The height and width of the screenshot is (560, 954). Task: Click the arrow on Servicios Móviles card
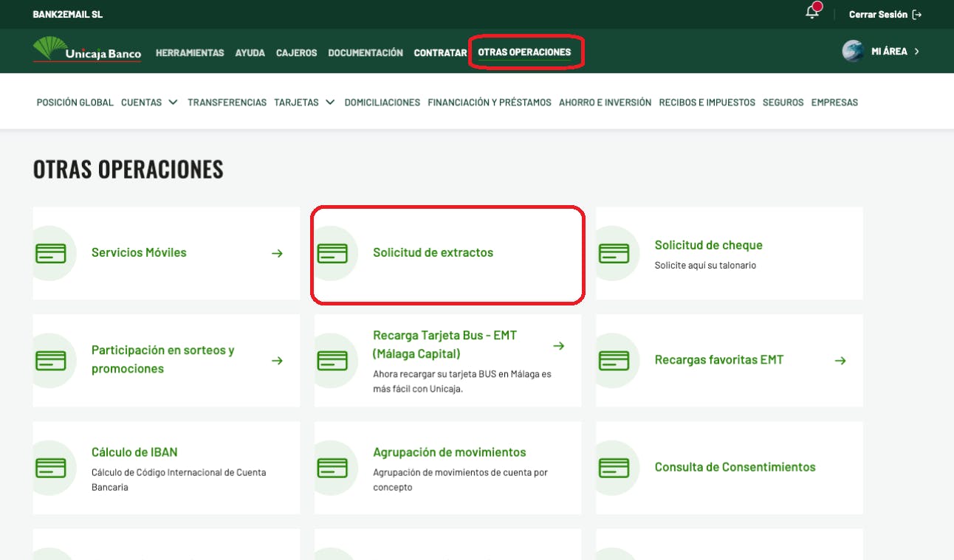tap(277, 253)
